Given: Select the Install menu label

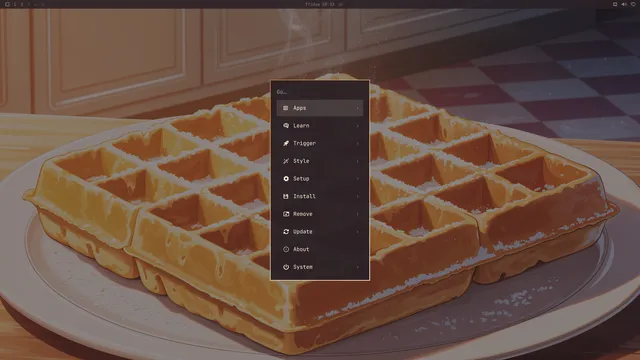Looking at the screenshot, I should [304, 196].
